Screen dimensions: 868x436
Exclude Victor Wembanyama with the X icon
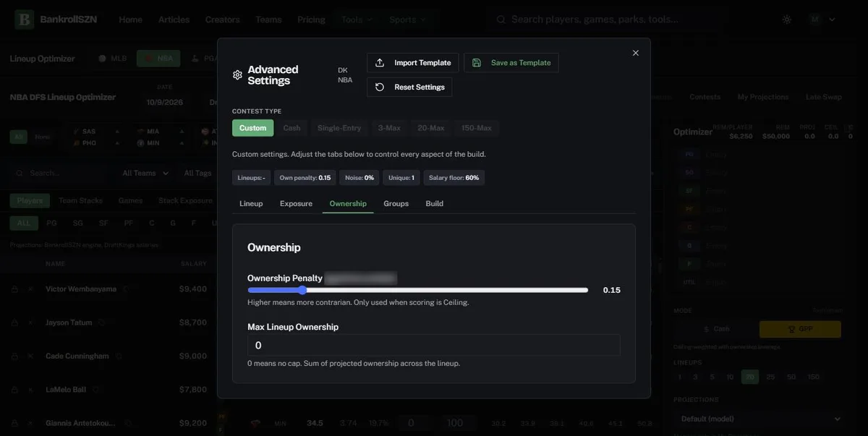[x=30, y=289]
